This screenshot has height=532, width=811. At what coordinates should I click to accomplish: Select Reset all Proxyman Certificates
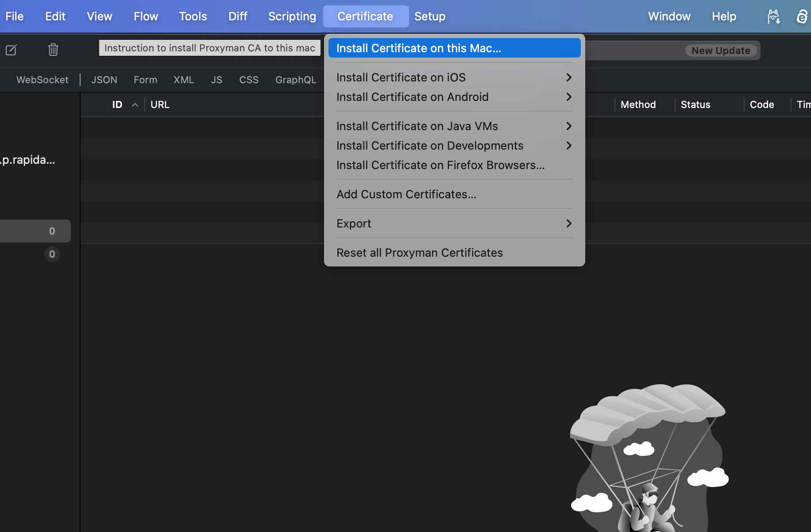pos(455,253)
